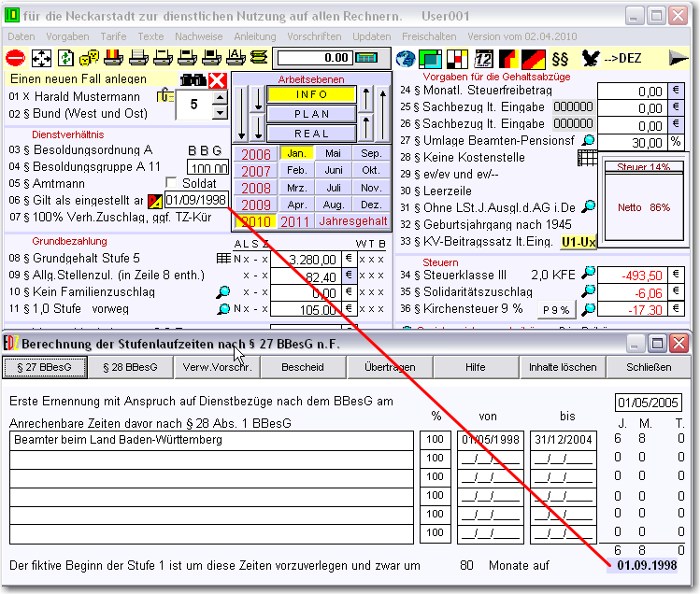Click the cyan table icon beside 0.00 field
Screen dimensions: 700x594
click(366, 58)
